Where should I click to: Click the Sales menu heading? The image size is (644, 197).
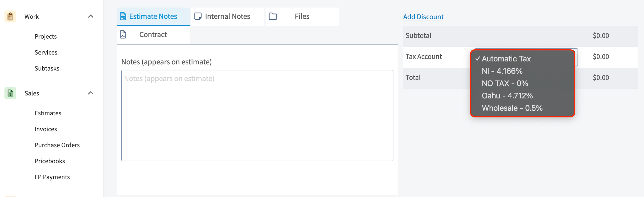click(31, 93)
